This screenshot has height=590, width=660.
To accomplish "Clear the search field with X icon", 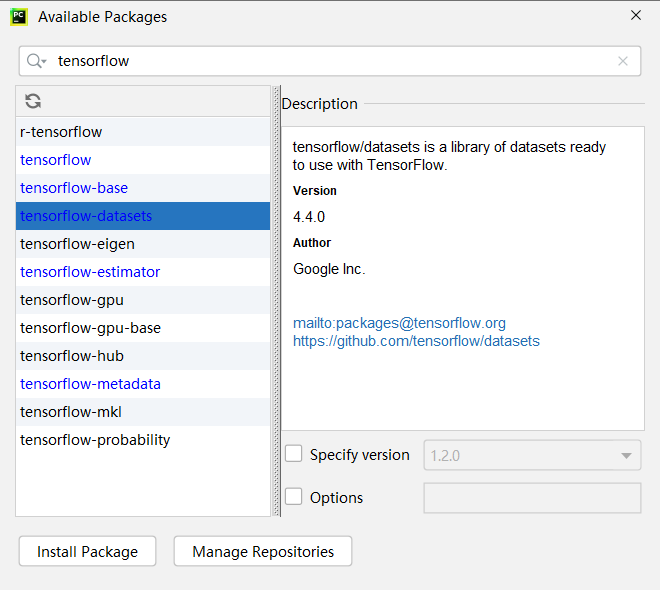I will [x=623, y=61].
